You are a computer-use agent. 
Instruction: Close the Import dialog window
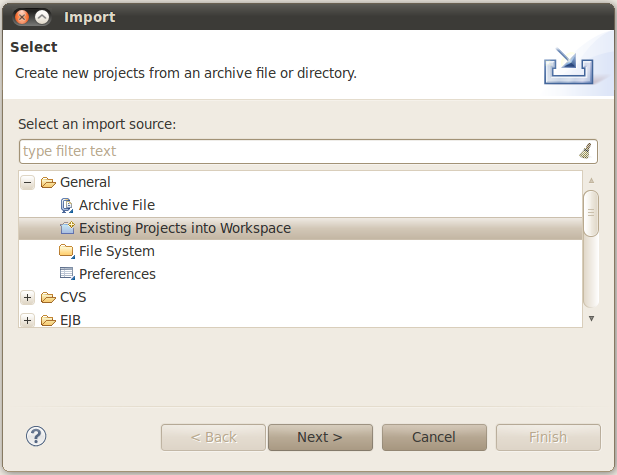point(22,17)
